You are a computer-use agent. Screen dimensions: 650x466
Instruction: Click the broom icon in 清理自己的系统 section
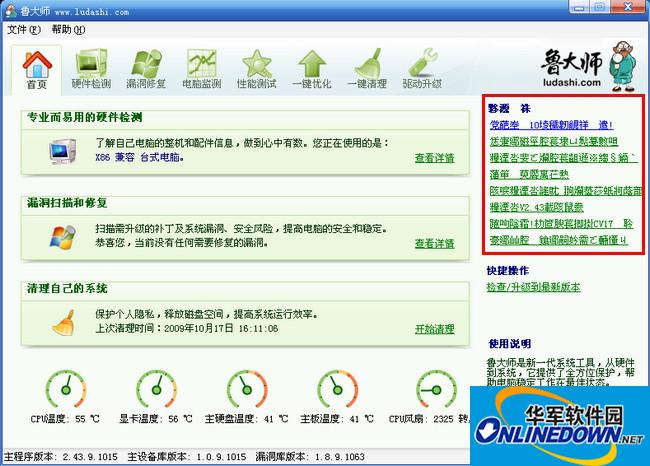pyautogui.click(x=63, y=322)
